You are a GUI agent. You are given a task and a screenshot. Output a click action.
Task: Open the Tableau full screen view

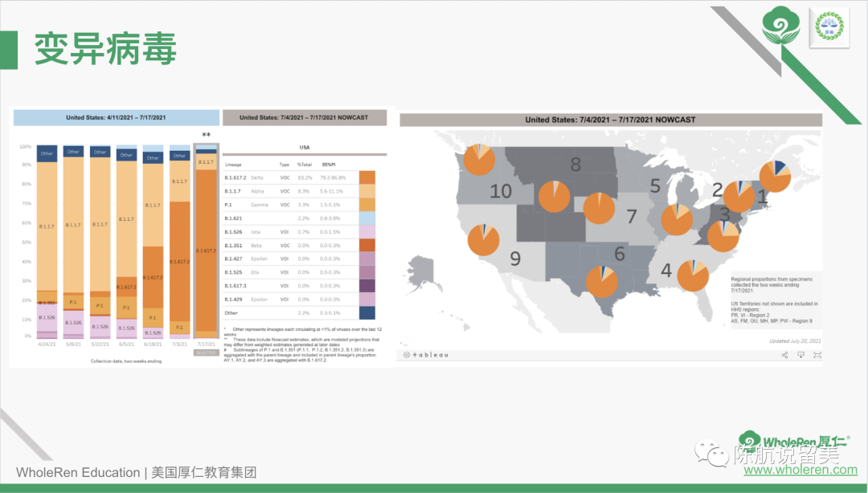817,354
